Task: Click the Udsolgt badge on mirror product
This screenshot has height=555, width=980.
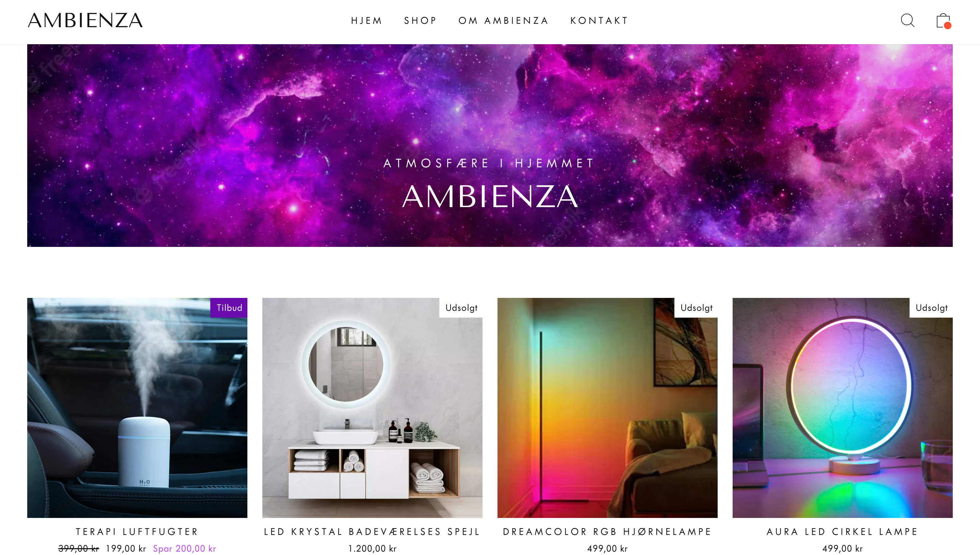Action: pyautogui.click(x=461, y=308)
